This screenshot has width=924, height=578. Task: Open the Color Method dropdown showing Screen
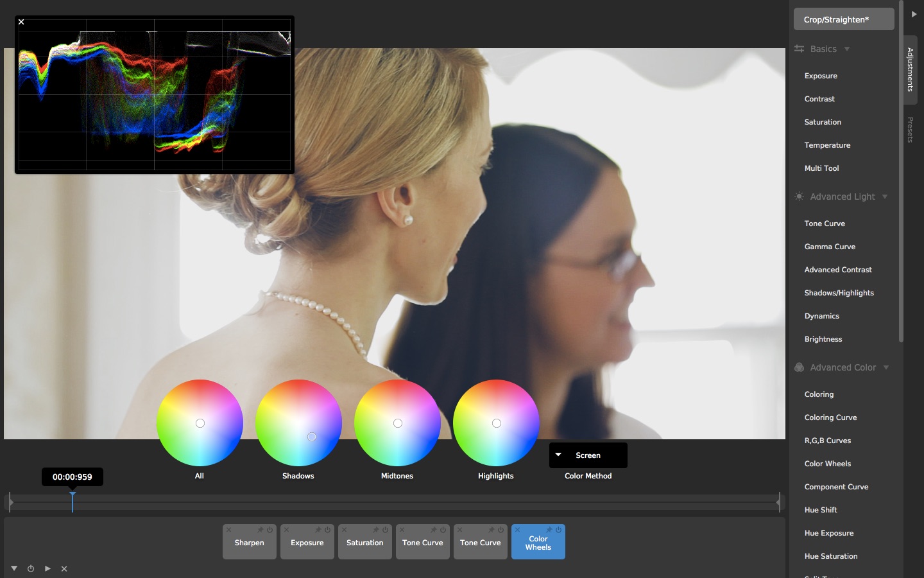[x=588, y=455]
